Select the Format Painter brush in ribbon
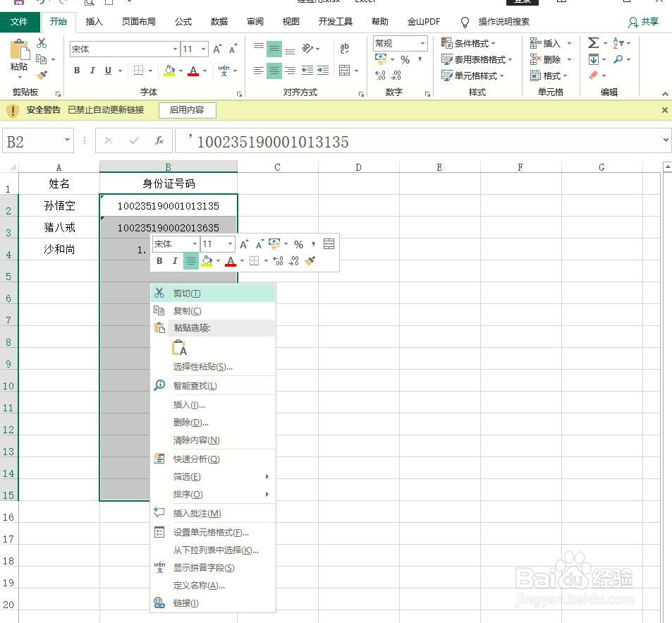 pos(42,75)
